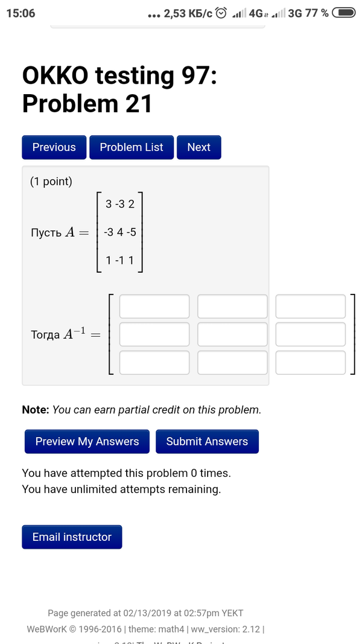362x644 pixels.
Task: Click the row 3, column 3 answer field
Action: pyautogui.click(x=311, y=362)
